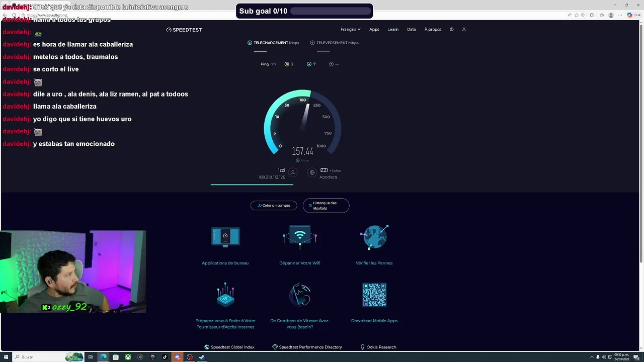The image size is (644, 362).
Task: Click the Edge extensions icon
Action: tap(592, 15)
